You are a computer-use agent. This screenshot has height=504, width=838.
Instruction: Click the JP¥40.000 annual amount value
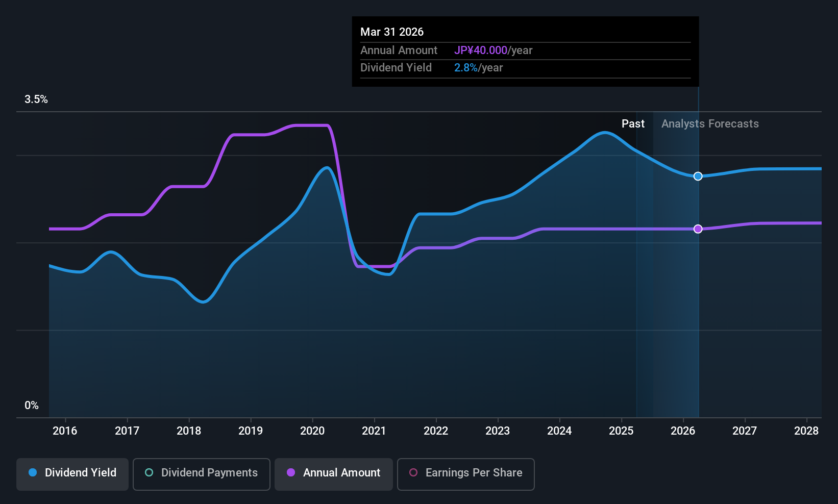[481, 51]
